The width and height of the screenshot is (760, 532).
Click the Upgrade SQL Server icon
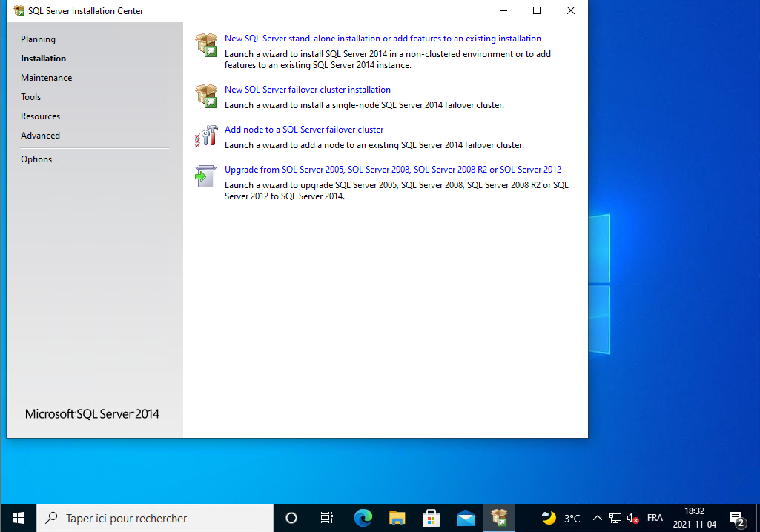205,176
